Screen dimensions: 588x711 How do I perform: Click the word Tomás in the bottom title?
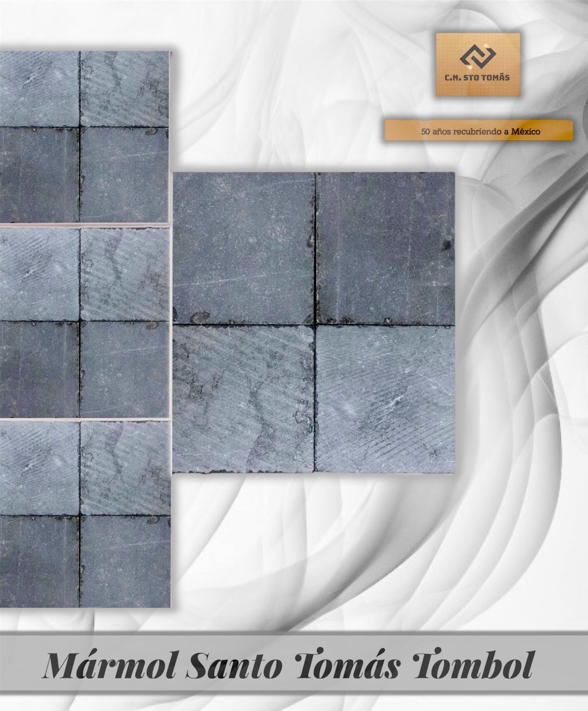348,665
